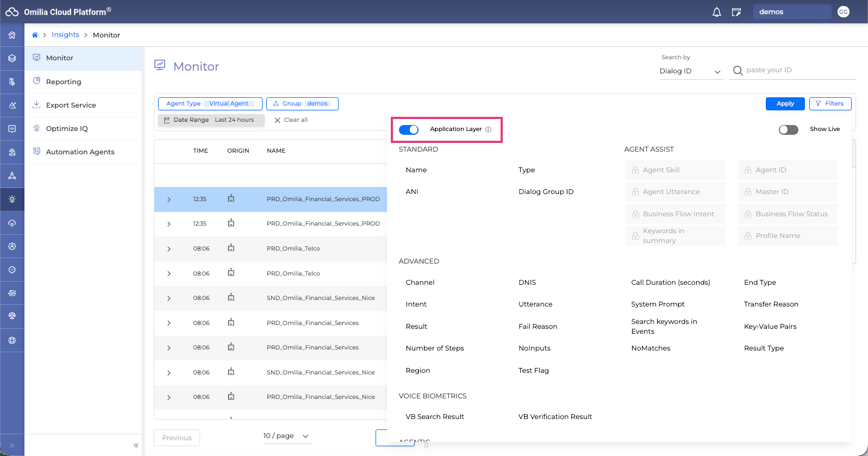The image size is (868, 456).
Task: Open Export Service menu item
Action: (x=83, y=105)
